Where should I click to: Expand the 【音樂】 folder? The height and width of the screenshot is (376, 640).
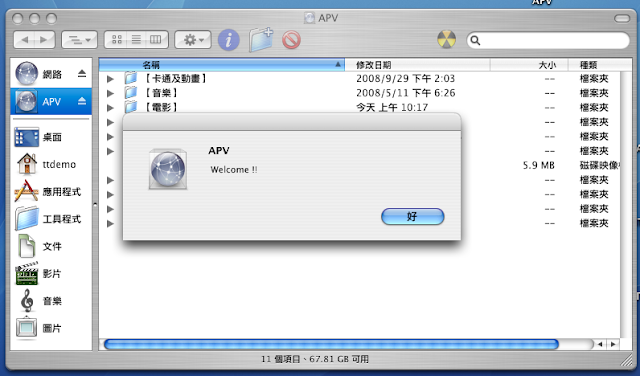tap(110, 93)
